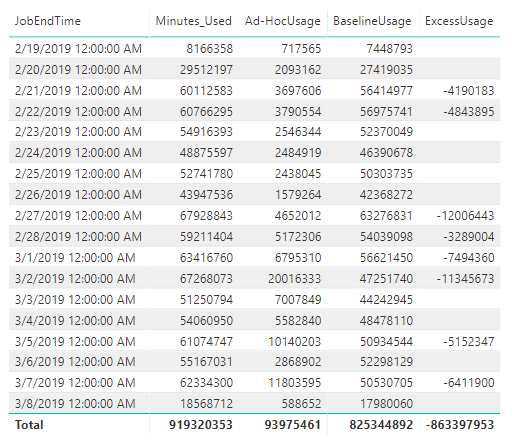Click Minutes_Used value 29512197

206,70
